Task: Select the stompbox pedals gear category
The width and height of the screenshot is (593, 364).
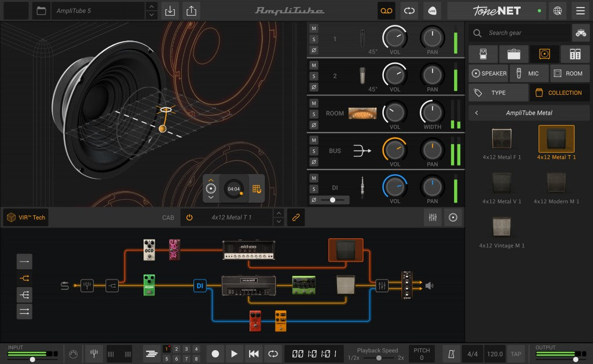Action: tap(483, 54)
